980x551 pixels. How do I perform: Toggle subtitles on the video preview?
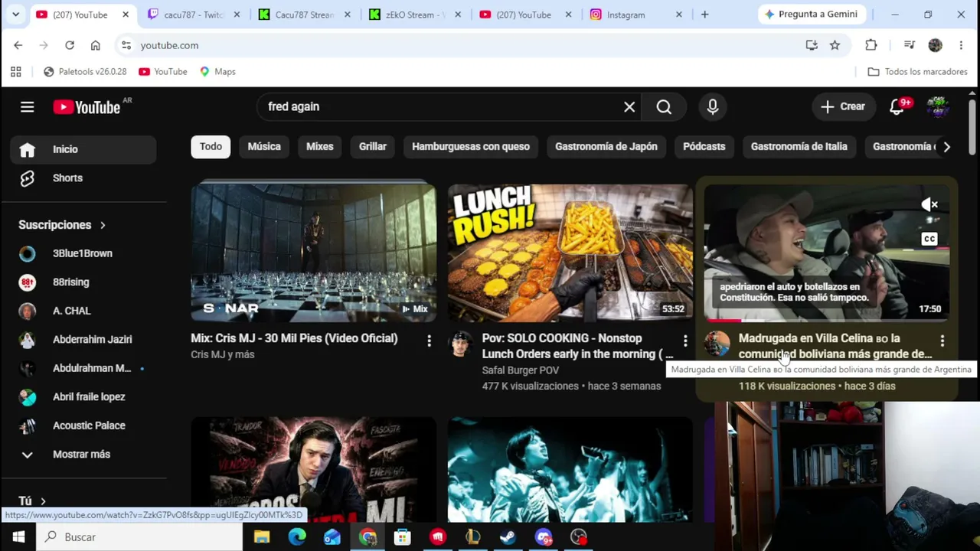(x=929, y=239)
